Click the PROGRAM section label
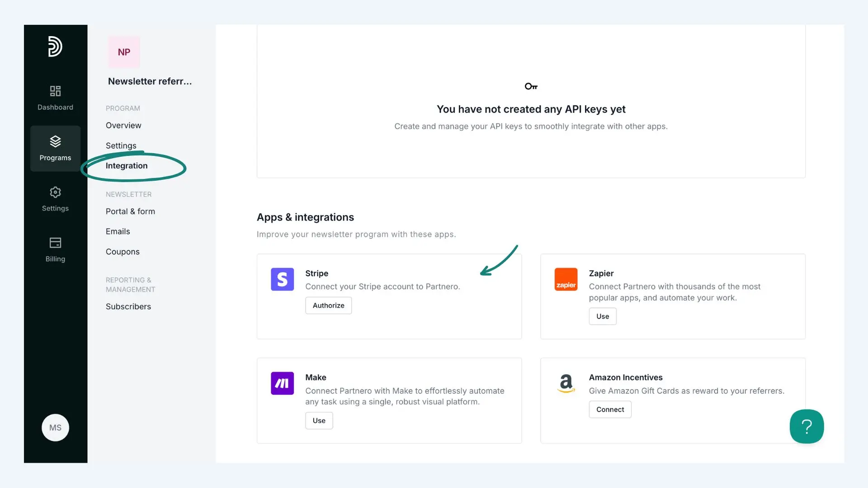The image size is (868, 488). click(123, 108)
